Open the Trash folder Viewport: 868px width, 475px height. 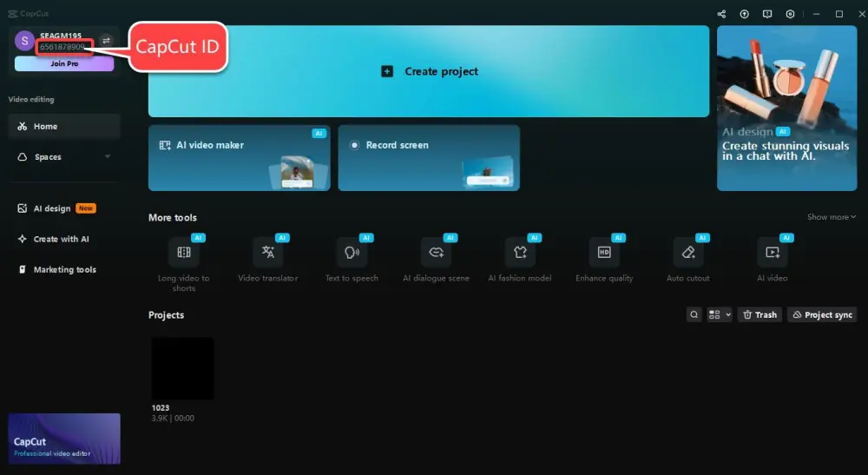[759, 315]
